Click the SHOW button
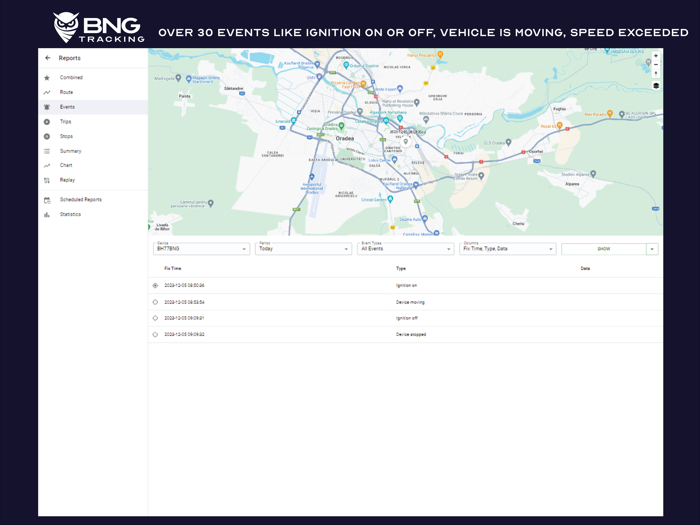 604,249
